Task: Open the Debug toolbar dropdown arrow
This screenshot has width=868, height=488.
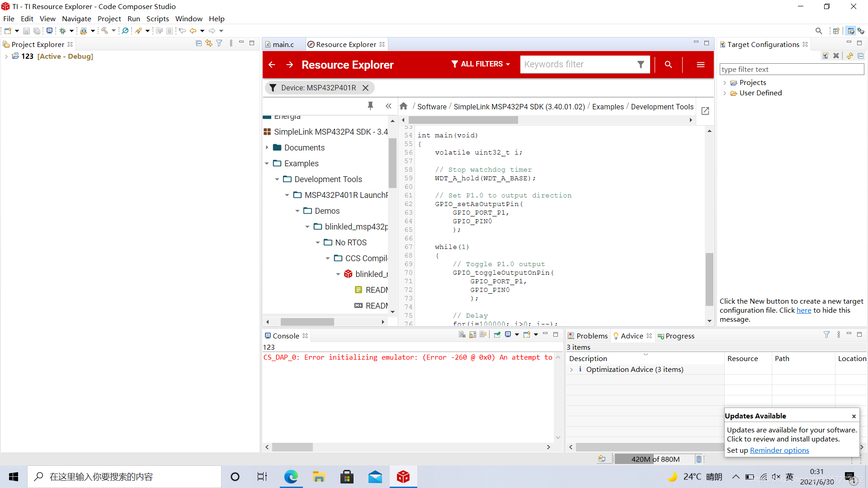Action: 71,31
